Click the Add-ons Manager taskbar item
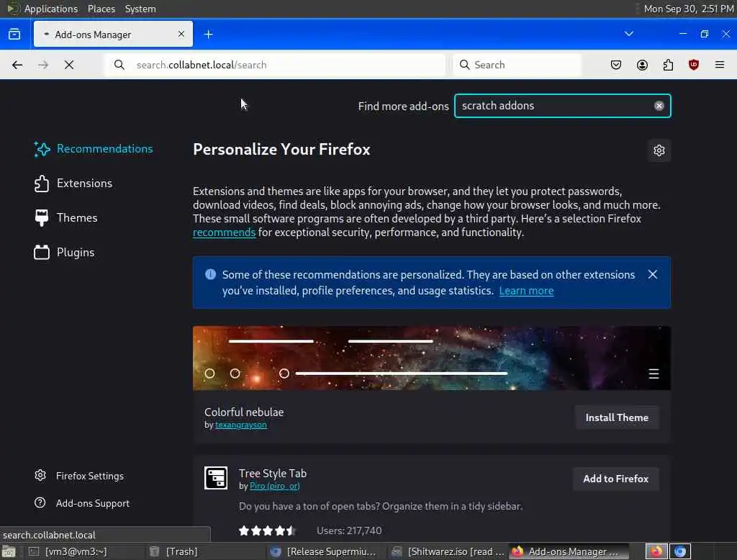The image size is (737, 560). tap(569, 551)
